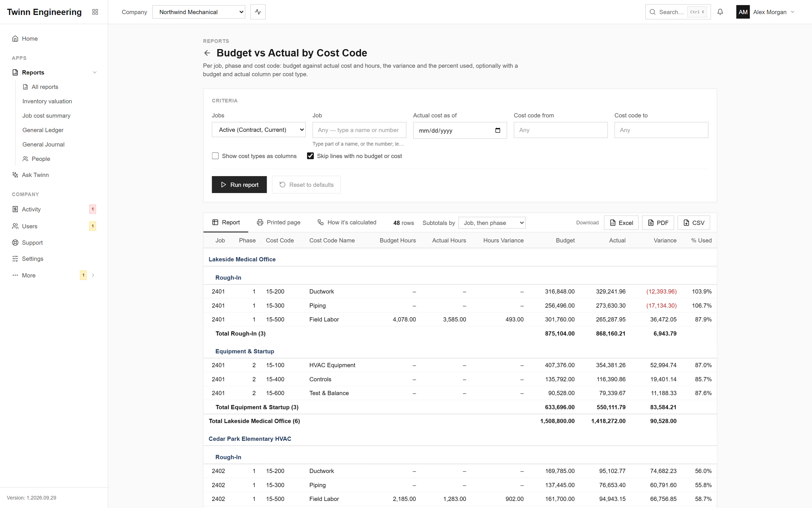The image size is (812, 508).
Task: Click Reset to defaults
Action: (x=306, y=185)
